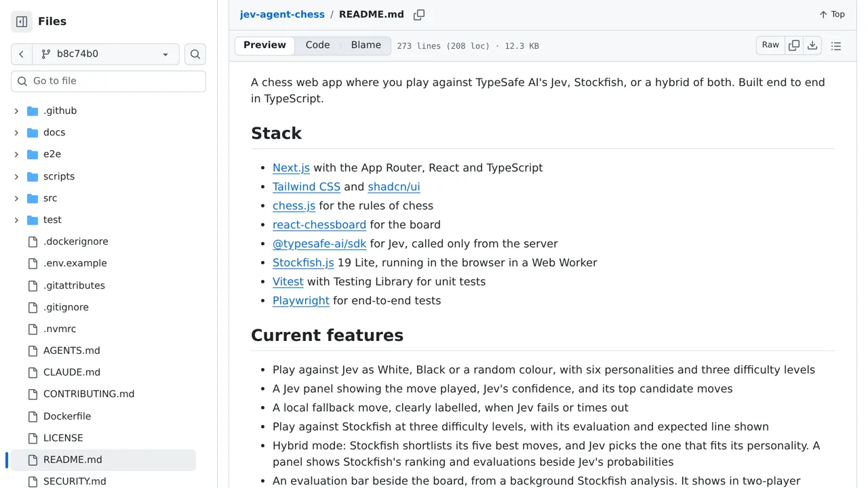
Task: Expand the src folder chevron
Action: click(16, 199)
